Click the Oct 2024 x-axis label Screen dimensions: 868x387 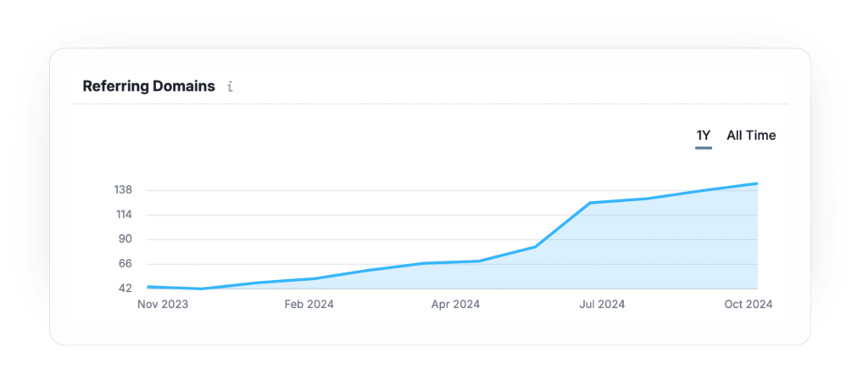click(x=747, y=305)
